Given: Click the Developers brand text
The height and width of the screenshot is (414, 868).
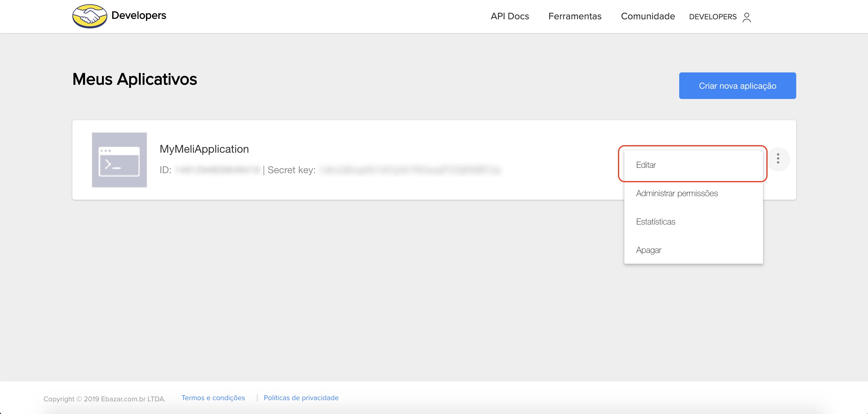Looking at the screenshot, I should click(x=138, y=15).
